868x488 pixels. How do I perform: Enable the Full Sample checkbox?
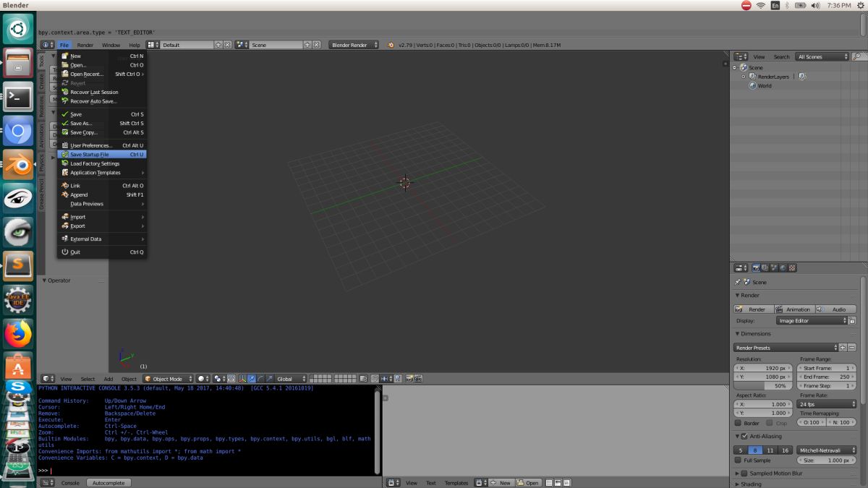(738, 460)
